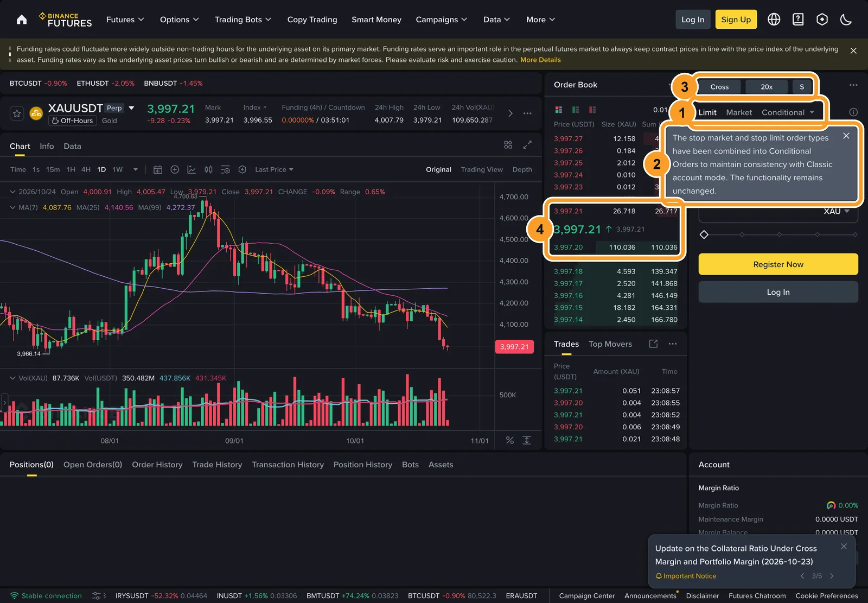This screenshot has width=868, height=603.
Task: Open the Top Movers tab
Action: (x=610, y=344)
